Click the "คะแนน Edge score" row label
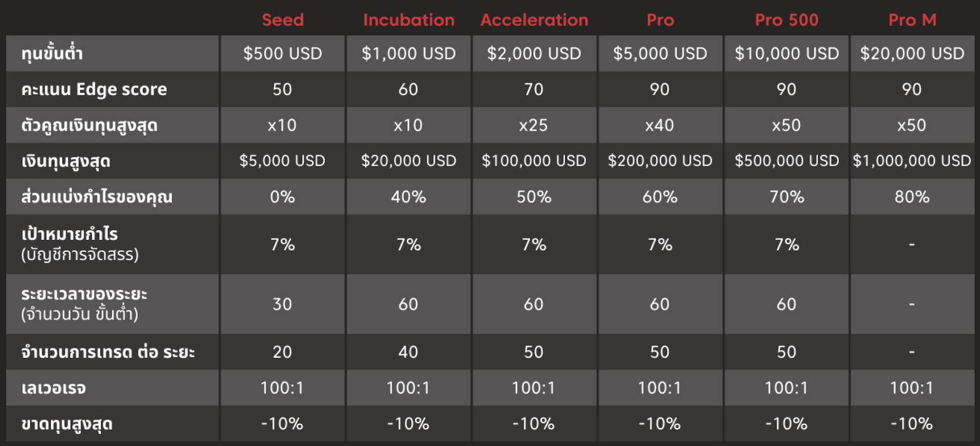 tap(94, 89)
